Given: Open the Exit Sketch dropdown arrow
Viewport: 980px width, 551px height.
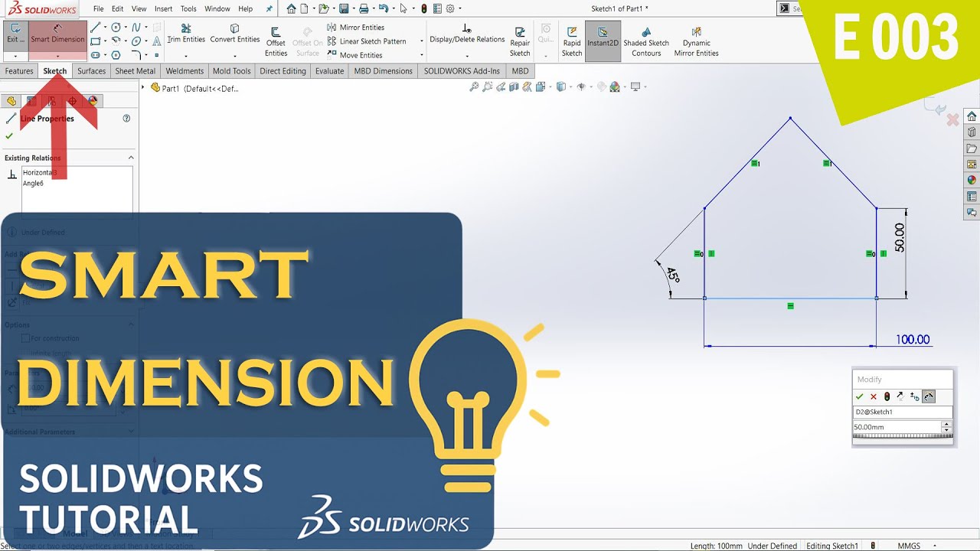Looking at the screenshot, I should 15,56.
